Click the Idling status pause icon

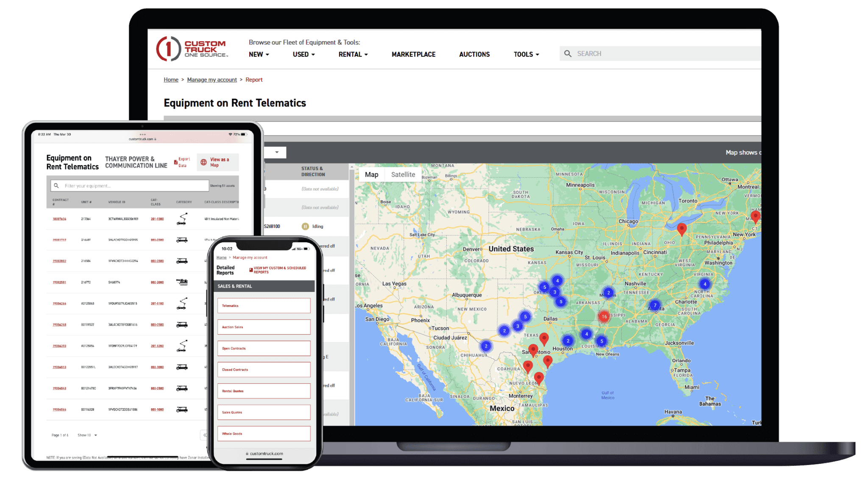305,227
